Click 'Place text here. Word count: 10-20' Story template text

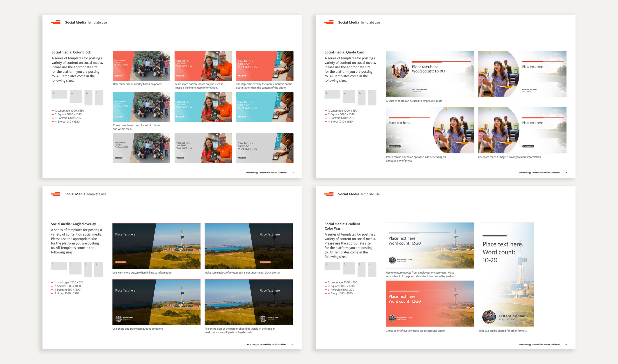pyautogui.click(x=502, y=252)
